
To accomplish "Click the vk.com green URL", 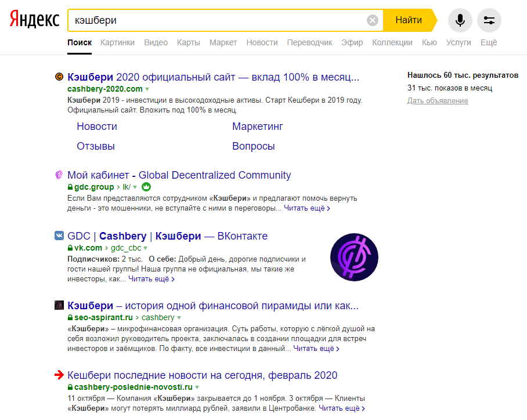I will pyautogui.click(x=88, y=248).
